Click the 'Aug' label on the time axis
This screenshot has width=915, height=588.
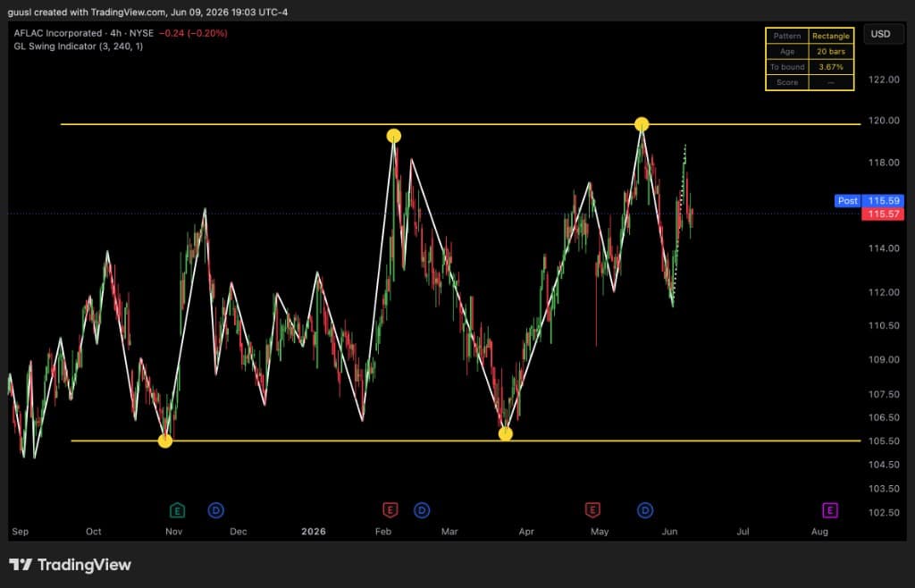[819, 532]
